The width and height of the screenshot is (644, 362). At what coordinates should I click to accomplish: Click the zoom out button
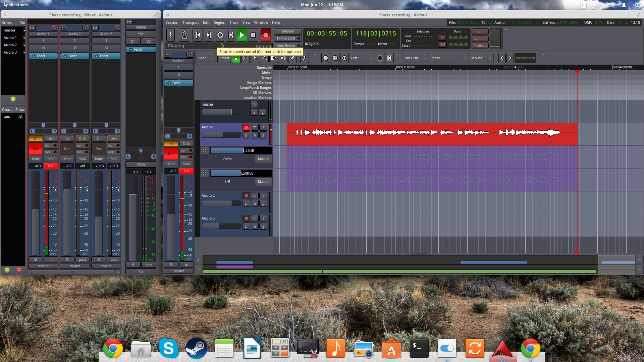pos(325,58)
